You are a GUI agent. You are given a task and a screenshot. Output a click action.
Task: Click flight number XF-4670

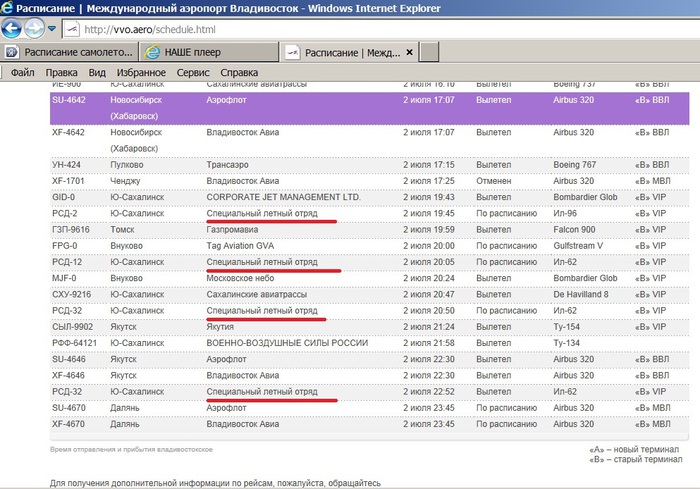coord(68,424)
